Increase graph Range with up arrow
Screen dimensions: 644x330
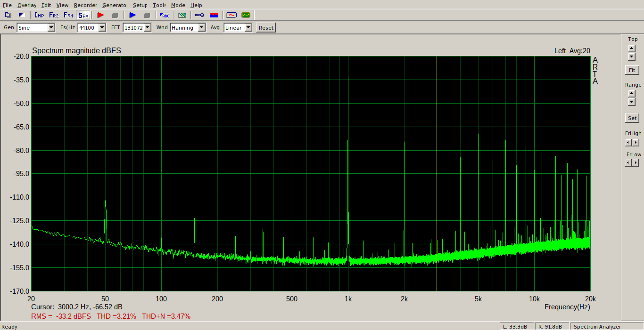632,94
